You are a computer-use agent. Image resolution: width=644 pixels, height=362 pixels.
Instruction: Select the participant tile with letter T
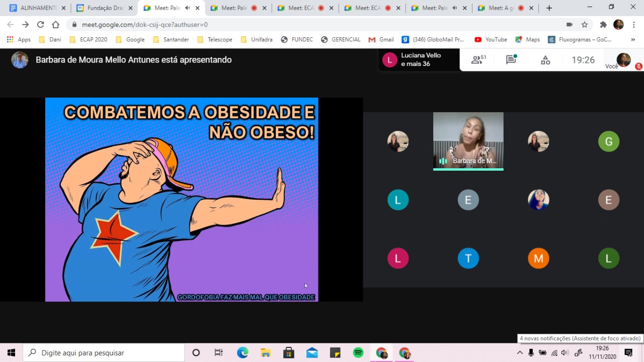tap(468, 258)
